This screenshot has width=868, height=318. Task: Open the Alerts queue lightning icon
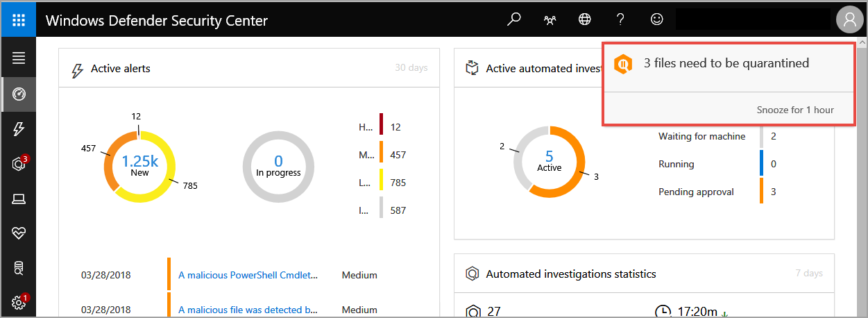point(19,129)
